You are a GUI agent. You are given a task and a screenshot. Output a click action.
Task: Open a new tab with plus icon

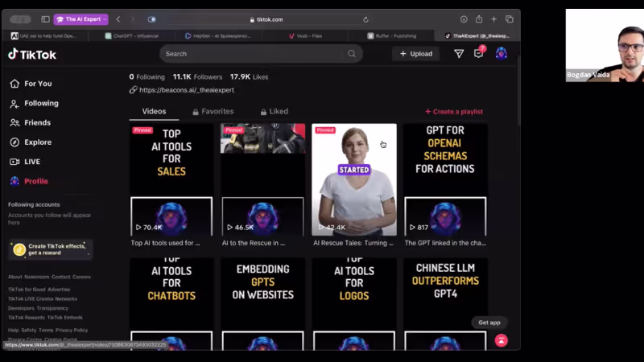(493, 19)
